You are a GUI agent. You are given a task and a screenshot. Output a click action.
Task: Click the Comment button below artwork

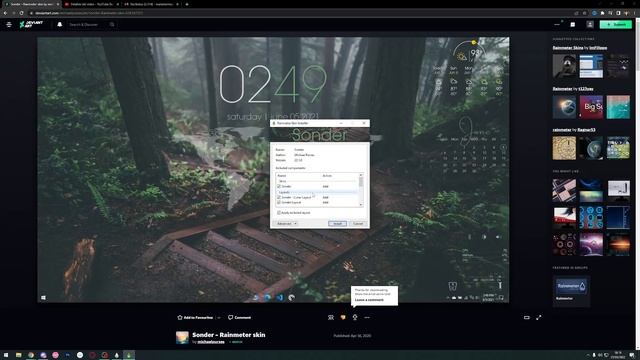coord(240,318)
